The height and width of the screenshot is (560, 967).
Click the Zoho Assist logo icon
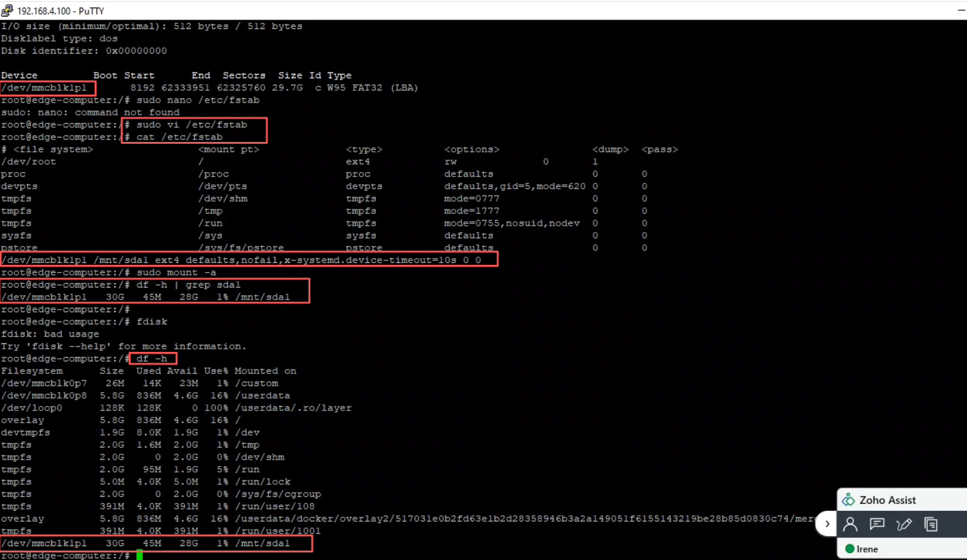849,500
